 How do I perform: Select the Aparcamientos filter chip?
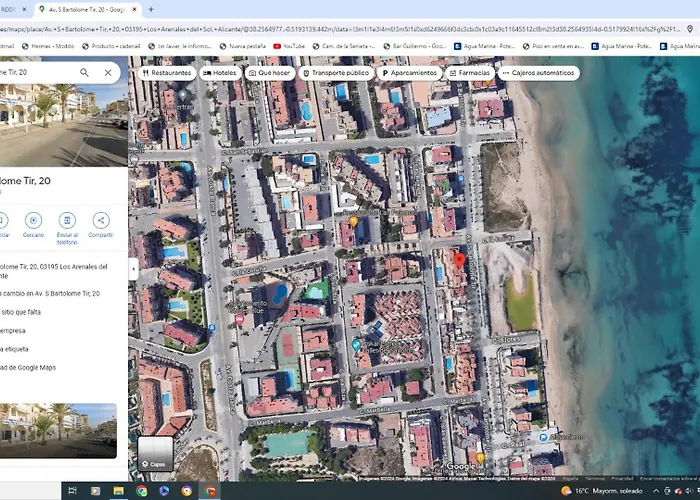tap(409, 73)
